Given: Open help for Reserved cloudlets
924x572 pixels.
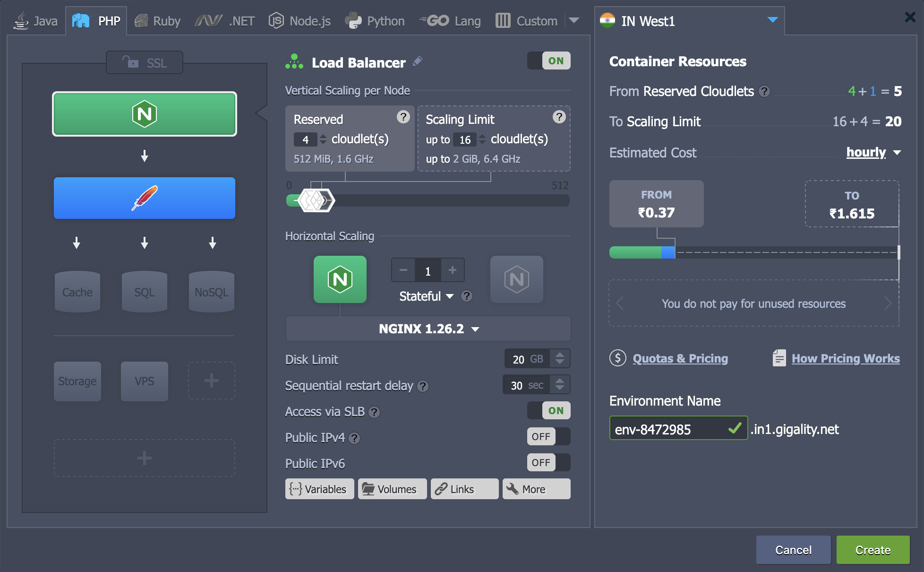Looking at the screenshot, I should pos(403,117).
